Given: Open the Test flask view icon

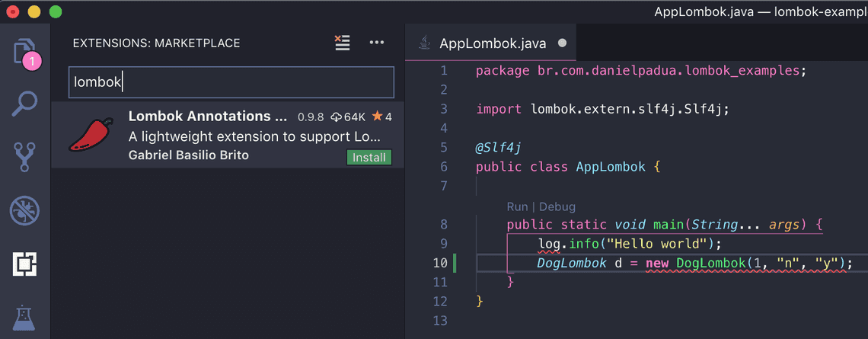Looking at the screenshot, I should coord(25,318).
